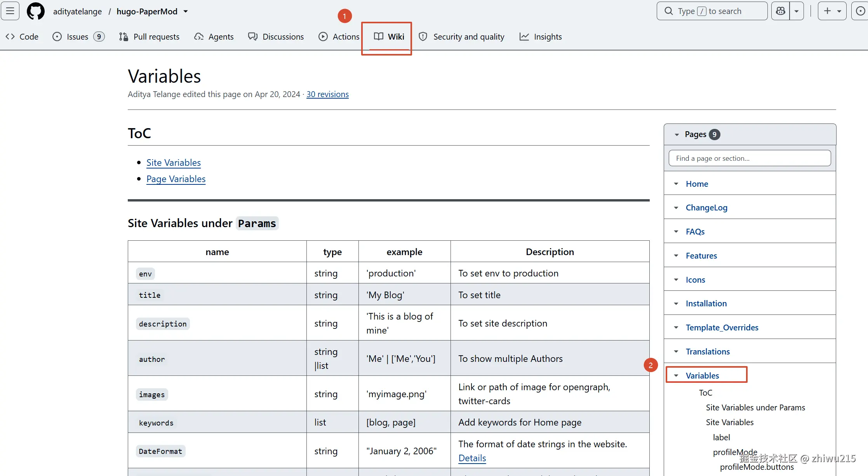Open the adityatelange owner link
The height and width of the screenshot is (476, 868).
77,11
